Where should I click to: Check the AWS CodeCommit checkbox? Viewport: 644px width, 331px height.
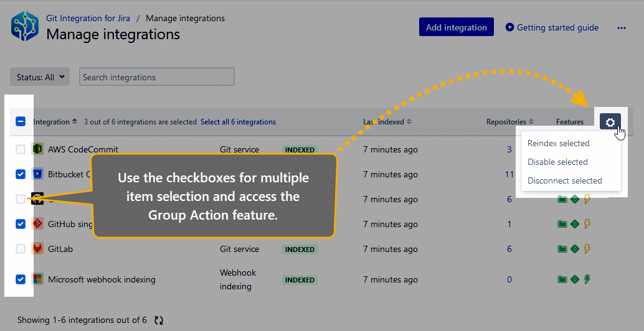coord(21,149)
